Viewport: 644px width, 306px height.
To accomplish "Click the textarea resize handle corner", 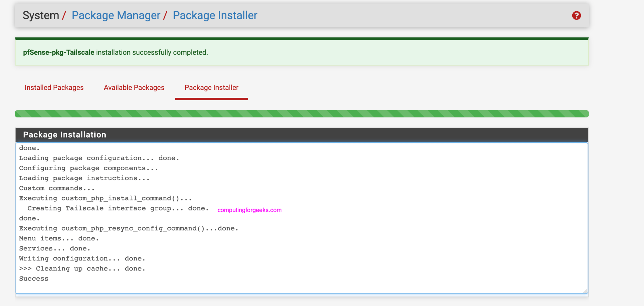I will point(585,291).
